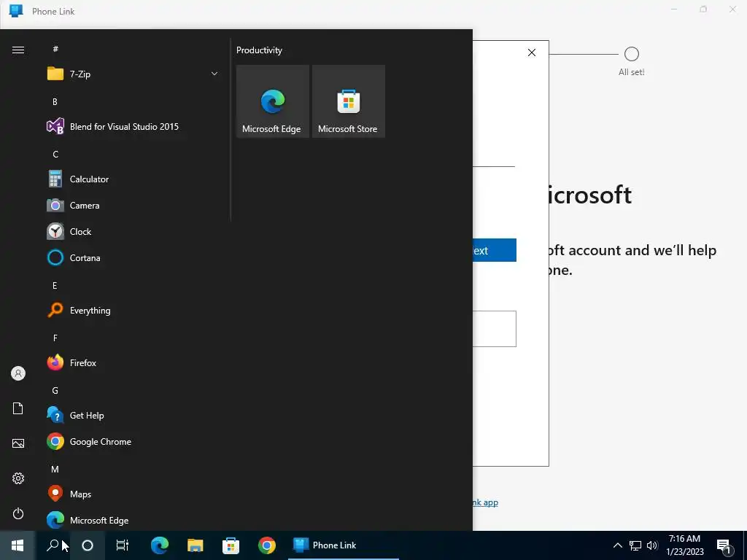Click the 'G' letter header
The height and width of the screenshot is (560, 747).
pos(55,391)
